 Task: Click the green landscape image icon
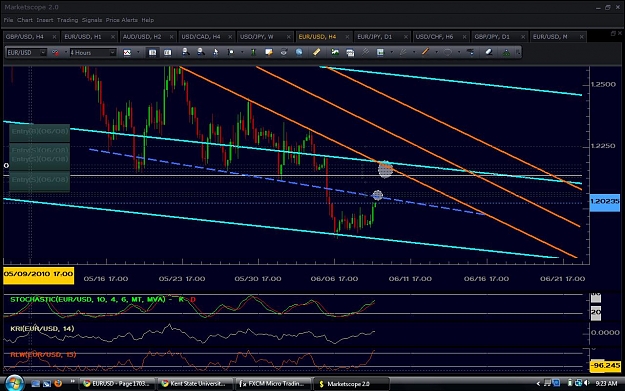click(335, 52)
